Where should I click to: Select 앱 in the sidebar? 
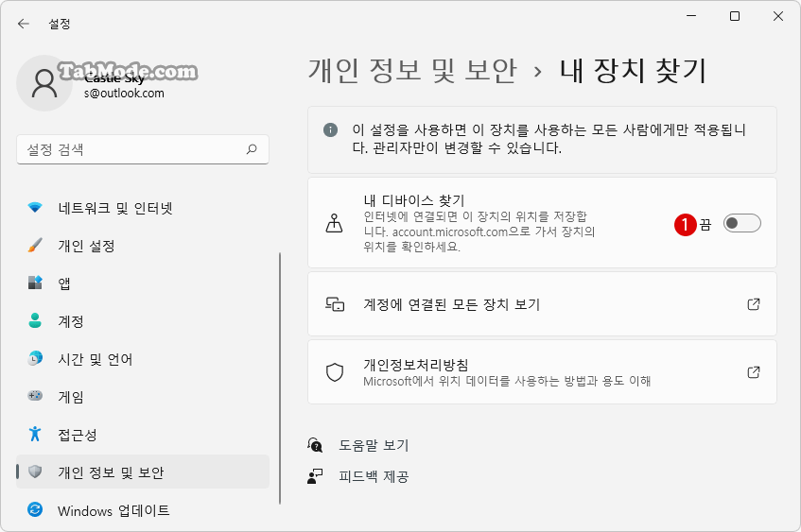(x=143, y=283)
